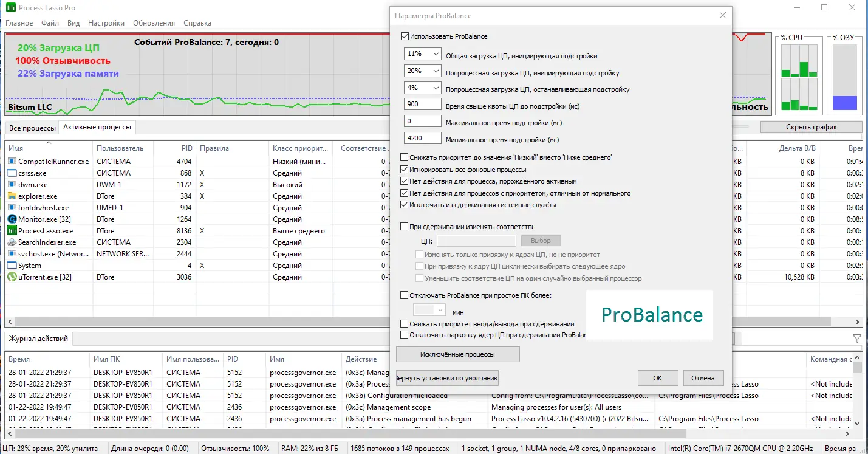Uncheck Использовать ProBalance
868x454 pixels.
[405, 36]
